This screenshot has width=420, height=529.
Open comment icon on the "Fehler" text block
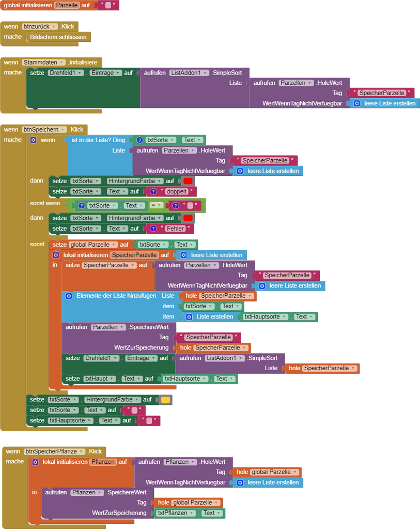point(152,229)
